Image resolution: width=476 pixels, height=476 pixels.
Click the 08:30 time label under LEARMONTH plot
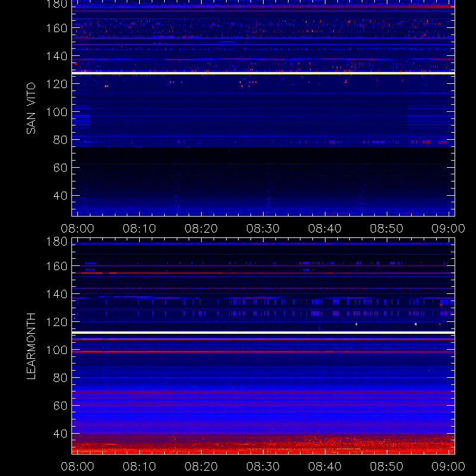pos(263,466)
